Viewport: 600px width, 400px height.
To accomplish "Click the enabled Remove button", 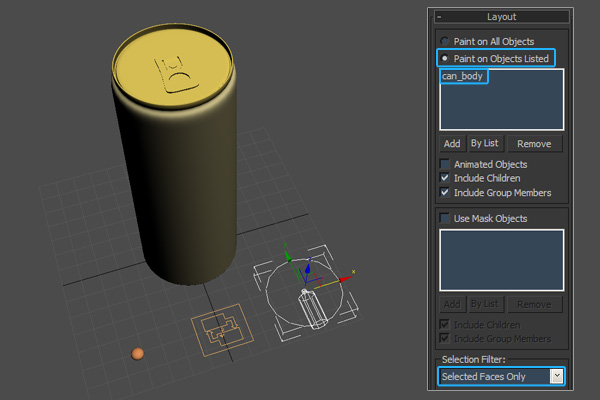I will pyautogui.click(x=533, y=143).
